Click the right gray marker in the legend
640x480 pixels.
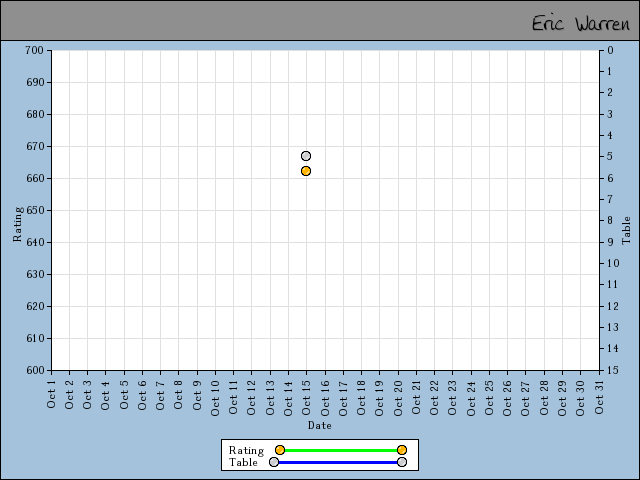[x=402, y=462]
